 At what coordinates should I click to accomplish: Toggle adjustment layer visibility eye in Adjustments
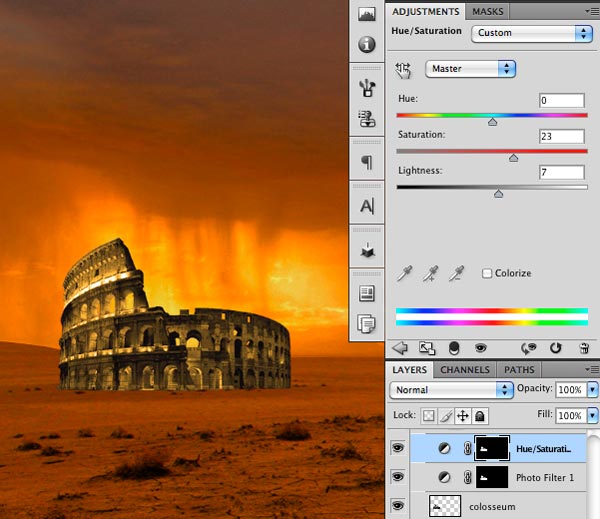pyautogui.click(x=481, y=348)
